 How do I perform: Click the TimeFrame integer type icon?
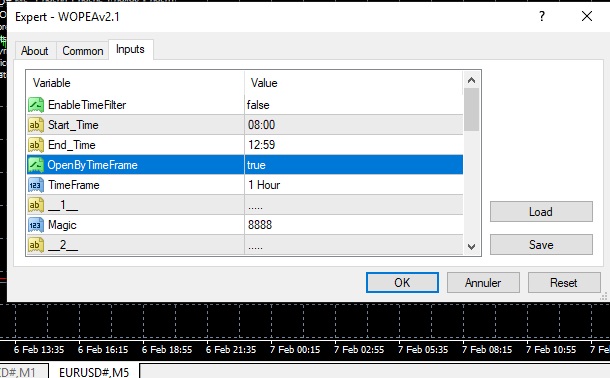coord(36,185)
